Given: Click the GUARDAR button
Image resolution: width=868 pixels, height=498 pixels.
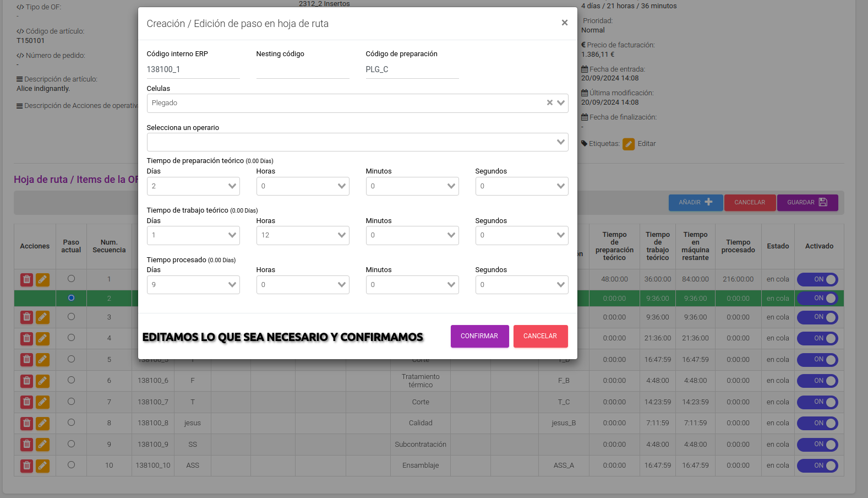Looking at the screenshot, I should [x=807, y=203].
